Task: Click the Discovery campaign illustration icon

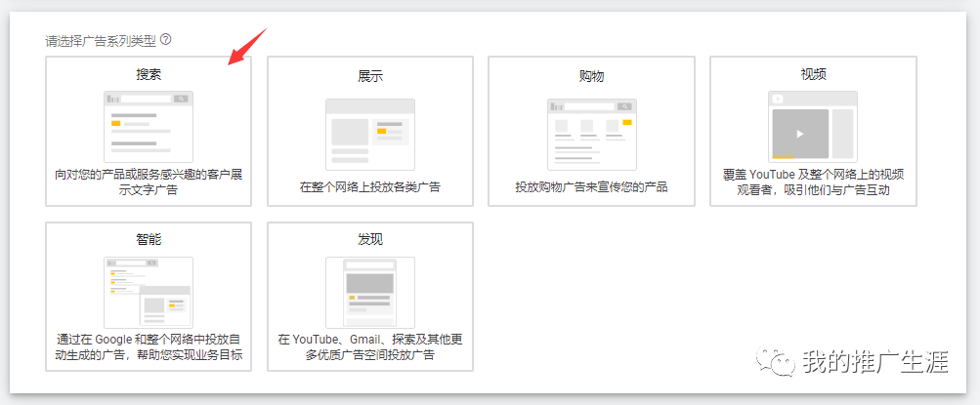Action: (370, 292)
